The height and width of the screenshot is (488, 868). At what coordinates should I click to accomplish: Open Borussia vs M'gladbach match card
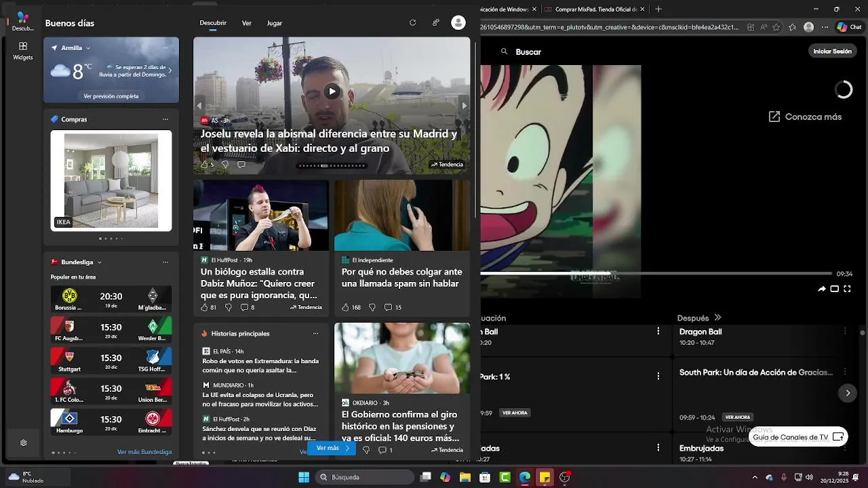click(x=111, y=299)
